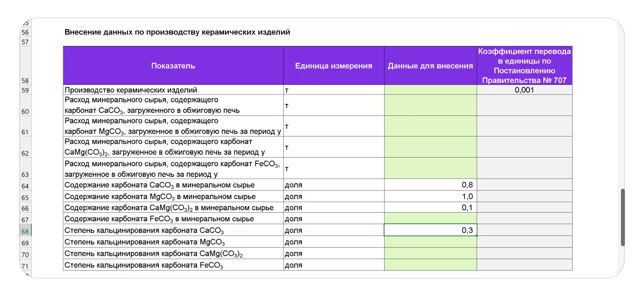The height and width of the screenshot is (296, 644).
Task: Select row header 66
Action: coord(25,208)
